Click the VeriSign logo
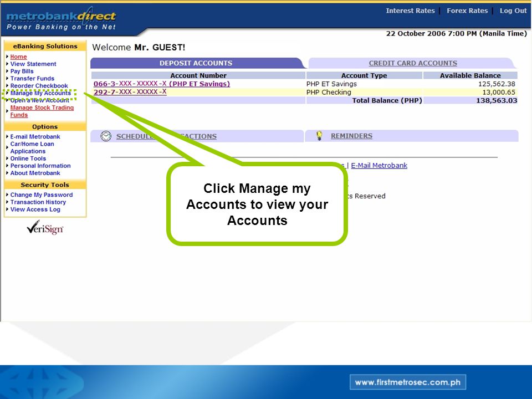 pos(45,228)
